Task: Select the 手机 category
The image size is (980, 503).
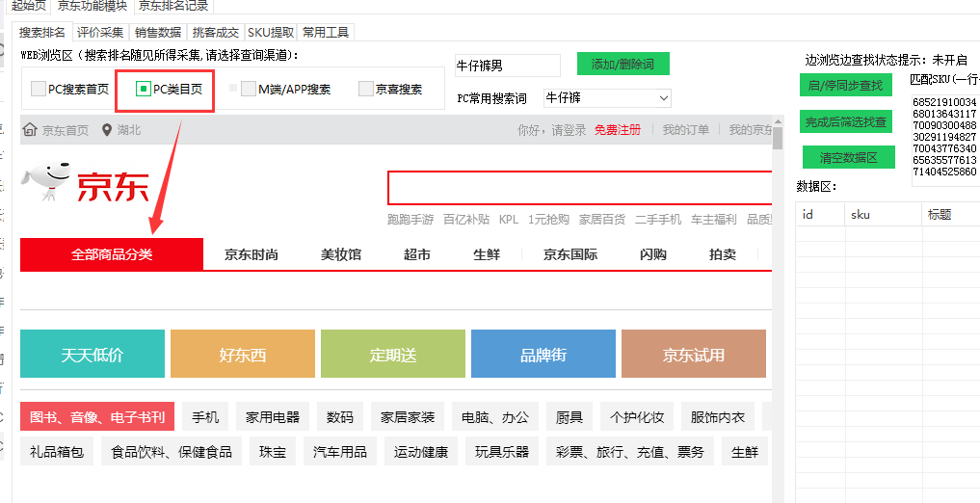Action: [205, 417]
